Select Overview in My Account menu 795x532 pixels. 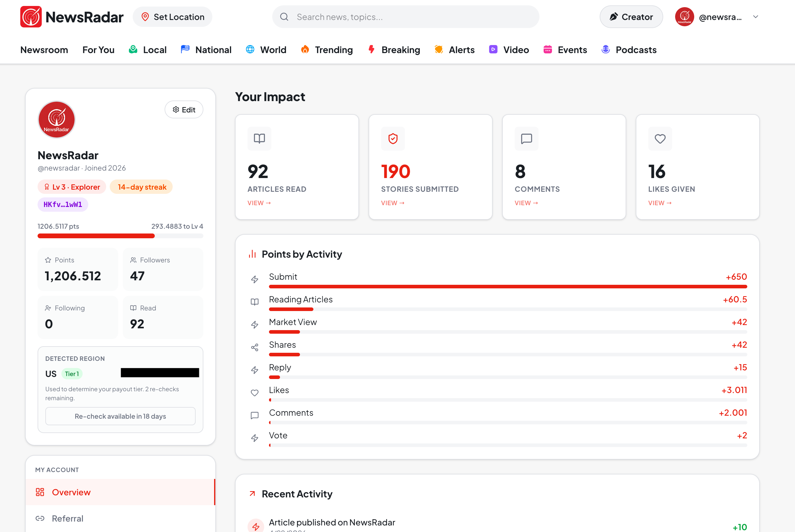pos(71,492)
